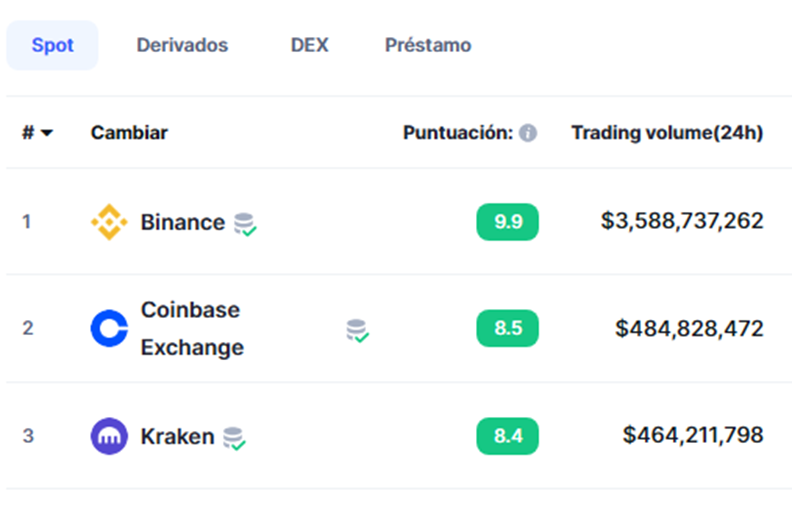Open the Kraken exchange link
The image size is (792, 505).
[177, 436]
